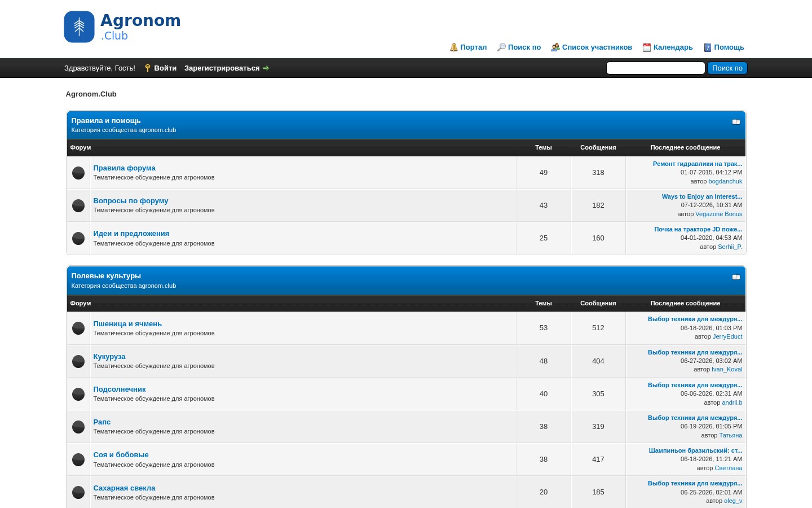Open the Календарь page

tap(673, 47)
